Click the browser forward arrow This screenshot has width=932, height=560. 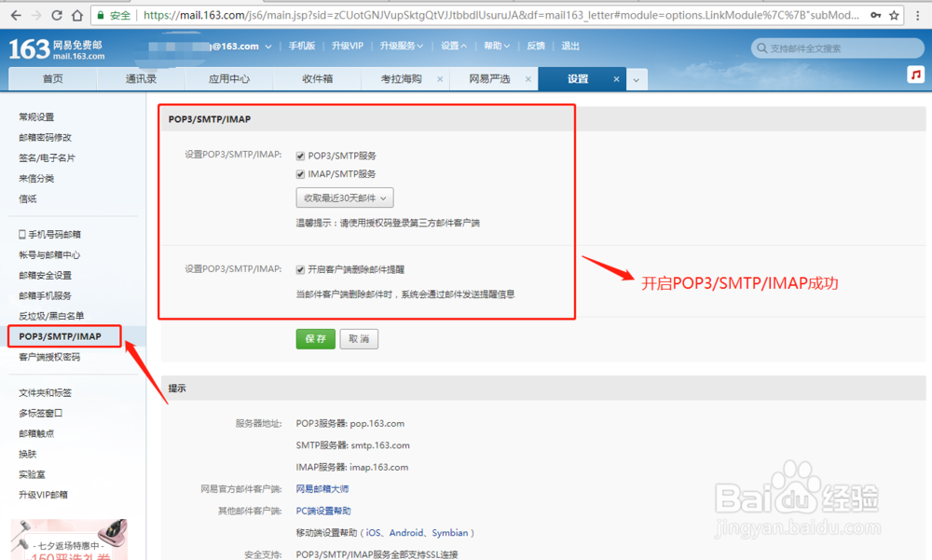36,16
